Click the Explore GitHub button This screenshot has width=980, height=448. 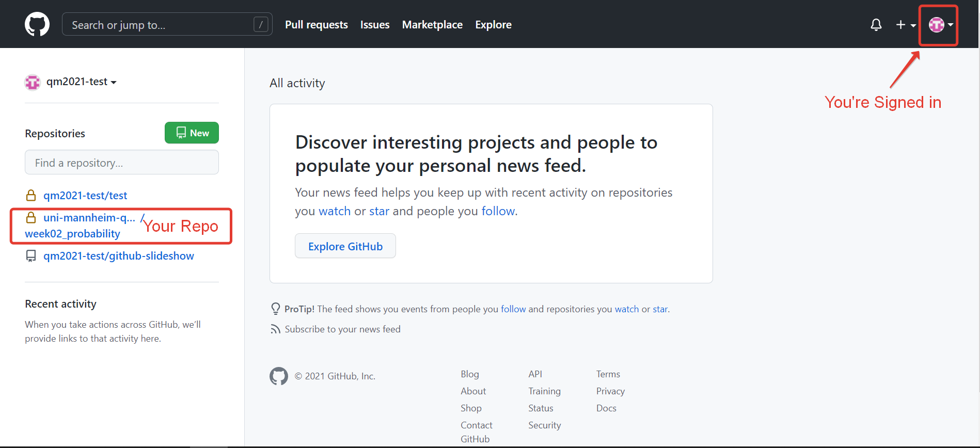(x=345, y=246)
